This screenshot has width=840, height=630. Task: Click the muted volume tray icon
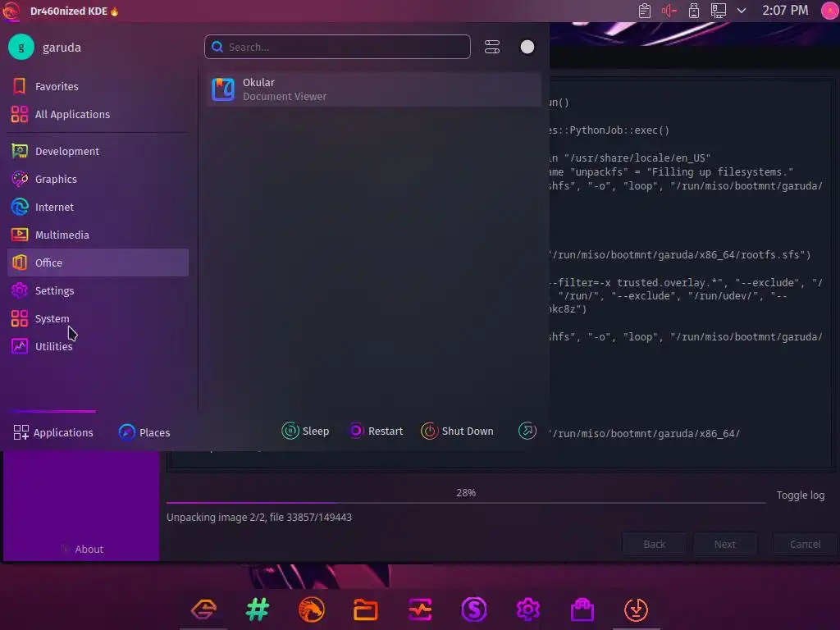click(669, 11)
